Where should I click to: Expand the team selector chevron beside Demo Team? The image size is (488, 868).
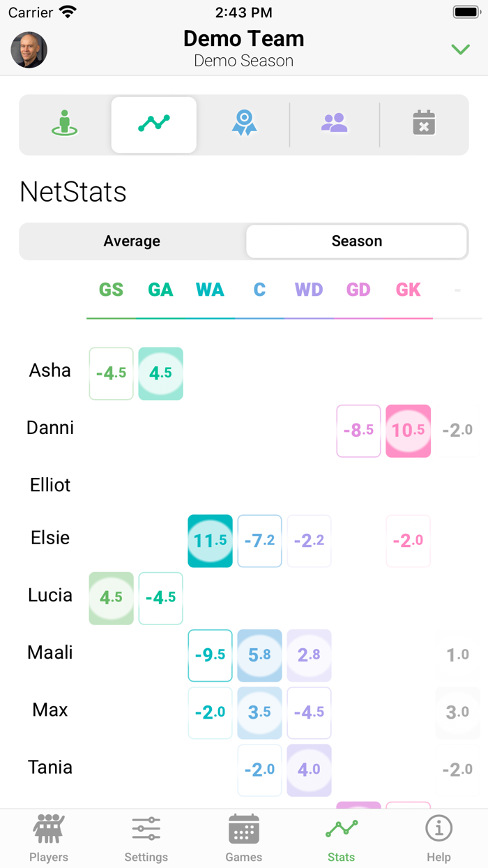tap(460, 50)
